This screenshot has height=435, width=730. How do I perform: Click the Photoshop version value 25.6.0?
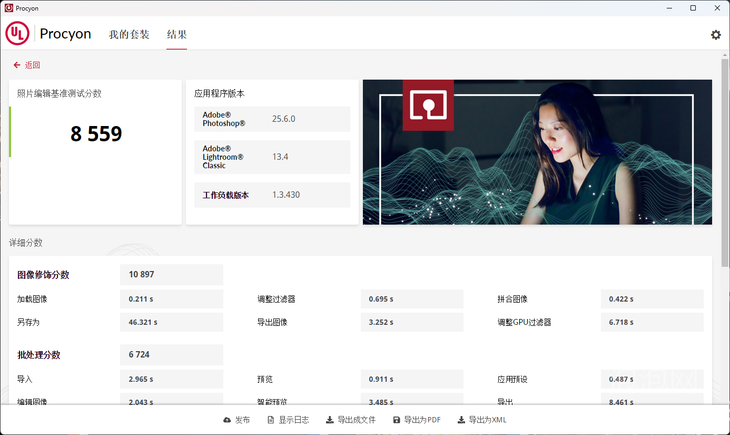click(283, 119)
